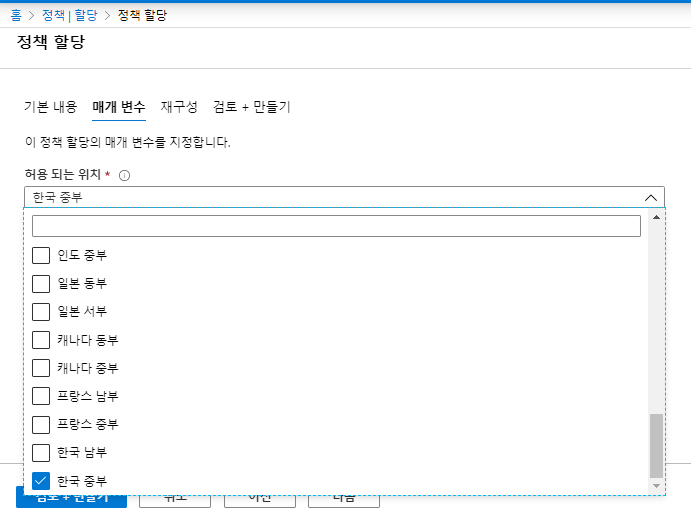Click the scrollbar down arrow in dropdown list
The image size is (691, 517).
coord(656,486)
